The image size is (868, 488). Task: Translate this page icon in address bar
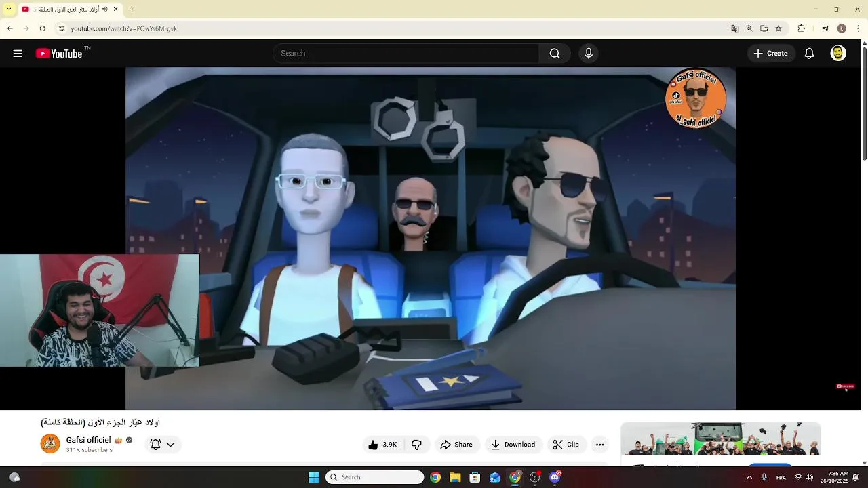734,28
